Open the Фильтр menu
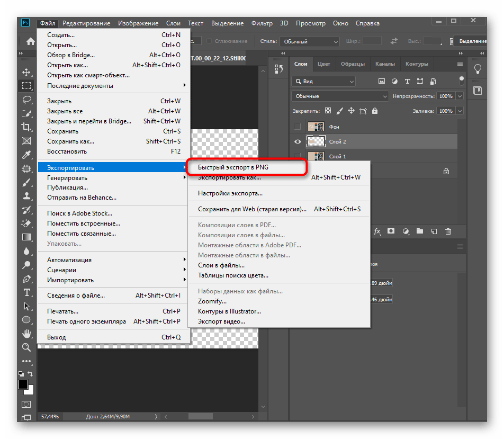 (262, 23)
